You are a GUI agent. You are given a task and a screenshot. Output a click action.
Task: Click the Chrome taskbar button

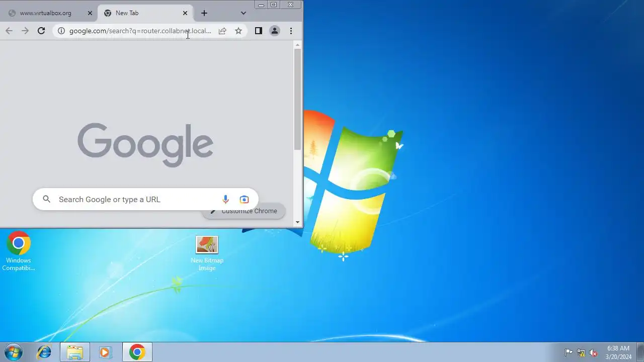click(137, 352)
